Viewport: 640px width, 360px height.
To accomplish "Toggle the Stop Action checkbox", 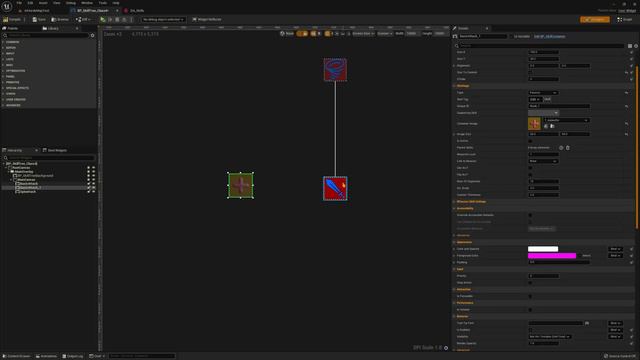I will [x=530, y=282].
